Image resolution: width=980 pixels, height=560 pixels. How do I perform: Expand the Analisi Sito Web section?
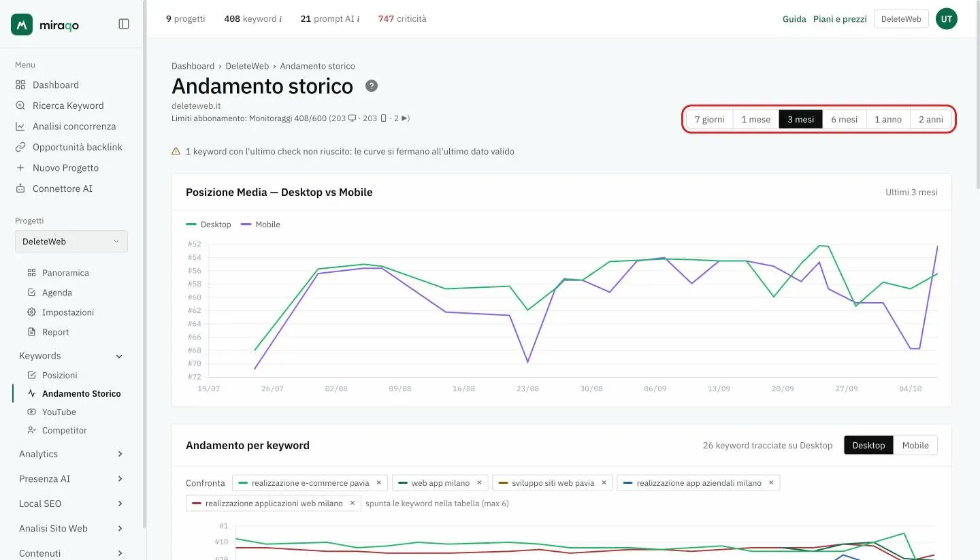click(x=120, y=529)
